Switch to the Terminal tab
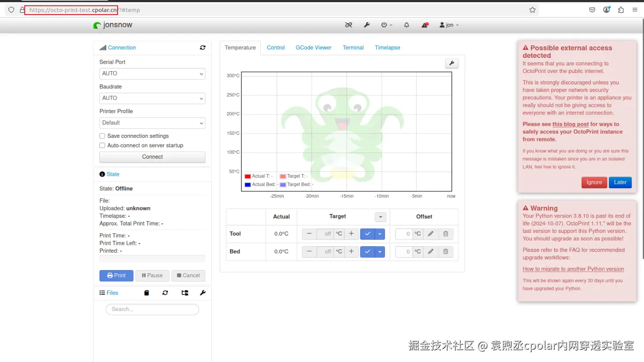This screenshot has width=644, height=362. [353, 48]
